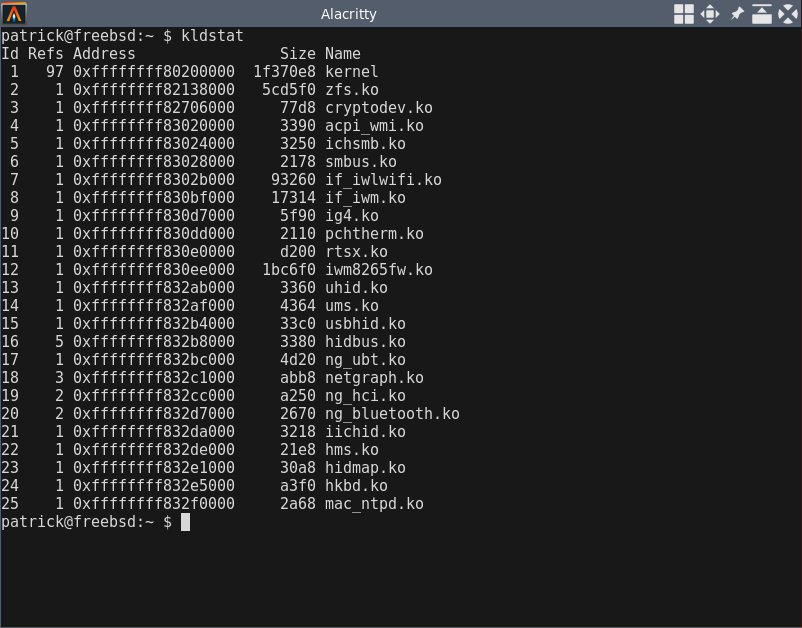This screenshot has width=802, height=628.
Task: Select the uhid.ko entry
Action: [357, 288]
